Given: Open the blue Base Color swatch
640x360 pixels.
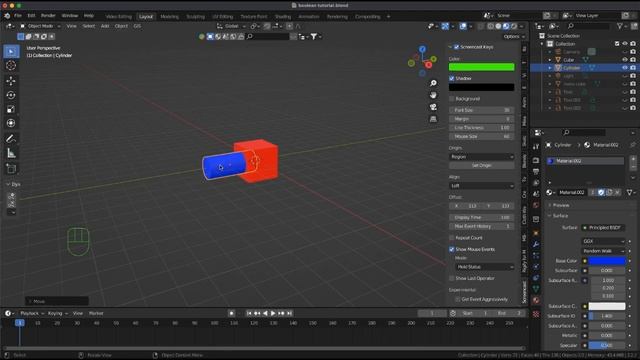Looking at the screenshot, I should tap(607, 261).
